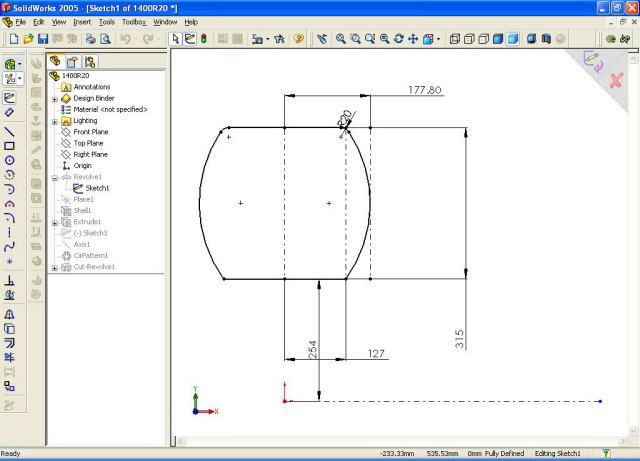This screenshot has width=640, height=461.
Task: Toggle Shaded With Edges display mode
Action: [498, 39]
